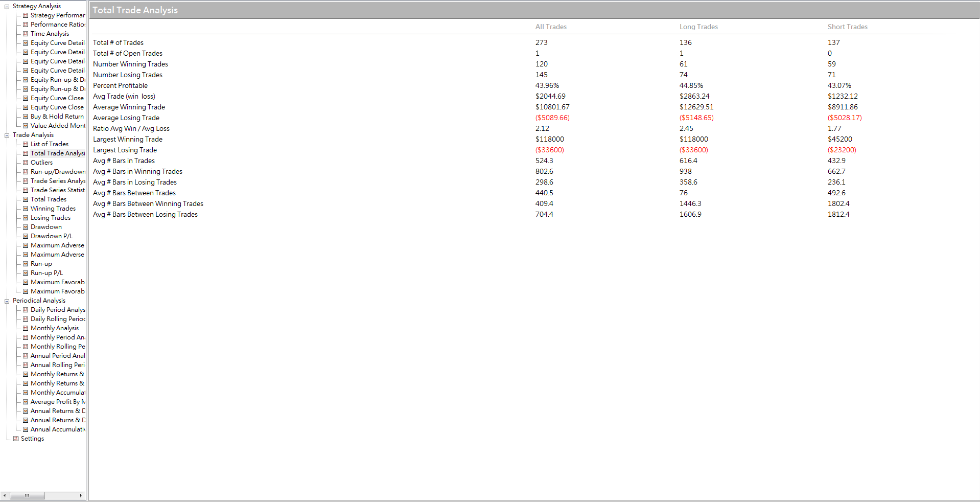Click the table icon beside Daily Rolling Period

point(26,319)
